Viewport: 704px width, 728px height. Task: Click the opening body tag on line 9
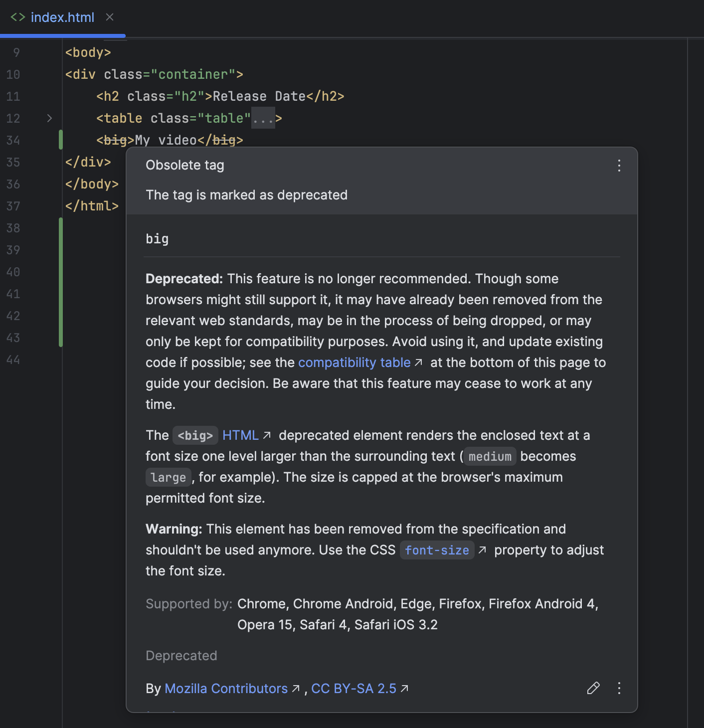point(88,52)
